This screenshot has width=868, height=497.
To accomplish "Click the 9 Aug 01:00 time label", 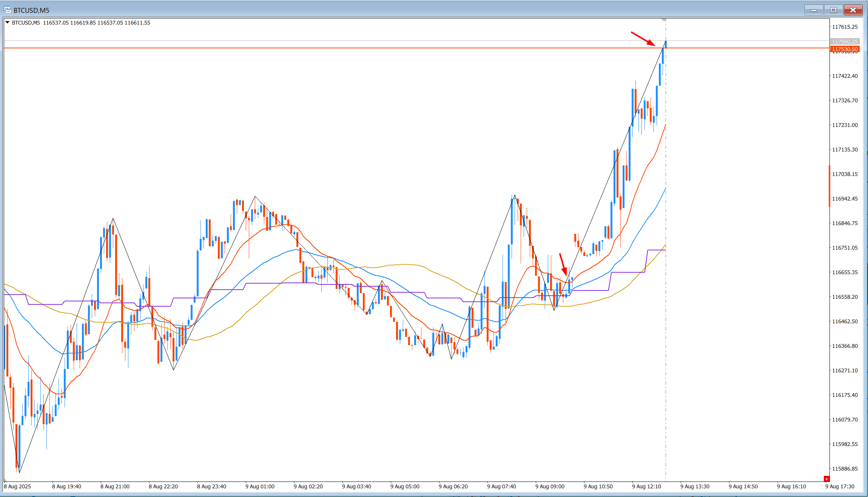I will (260, 486).
